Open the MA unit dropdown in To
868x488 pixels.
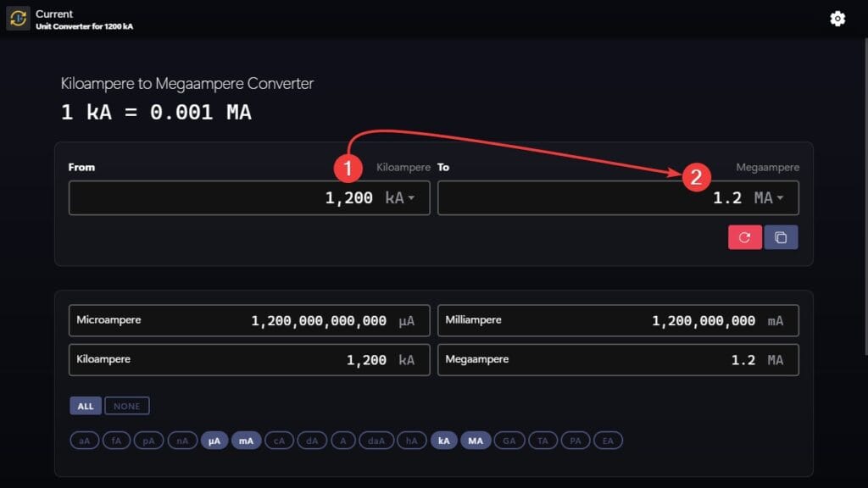769,197
